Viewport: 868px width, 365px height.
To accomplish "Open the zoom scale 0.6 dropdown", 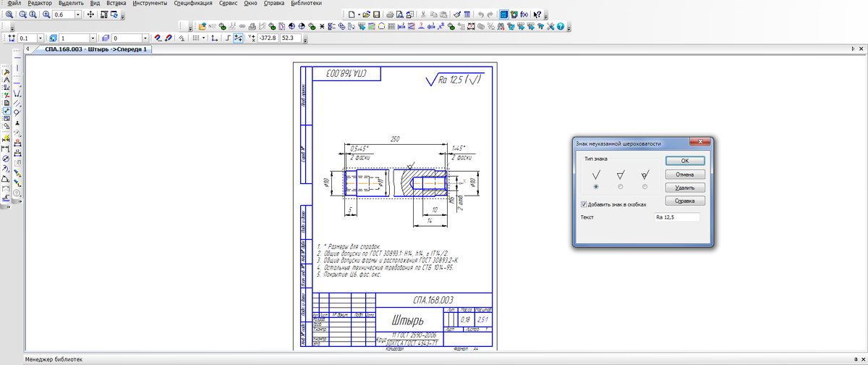I will [77, 14].
